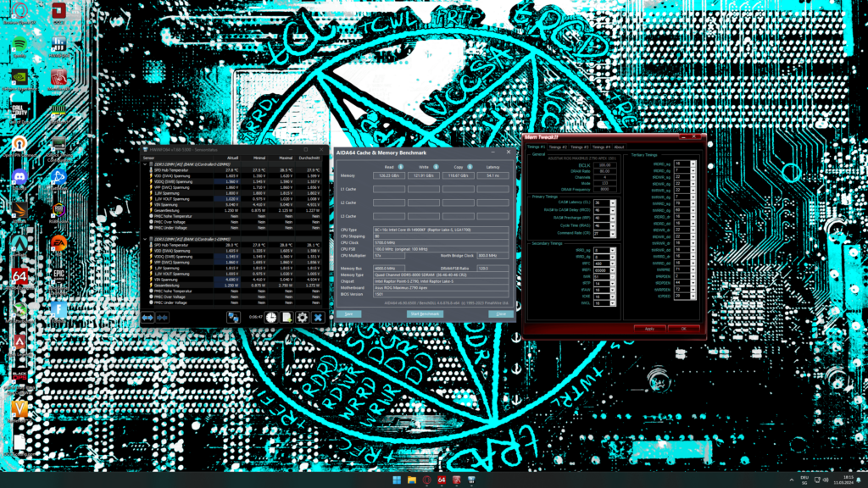868x488 pixels.
Task: Open About tab in MemTweakIt
Action: (619, 147)
